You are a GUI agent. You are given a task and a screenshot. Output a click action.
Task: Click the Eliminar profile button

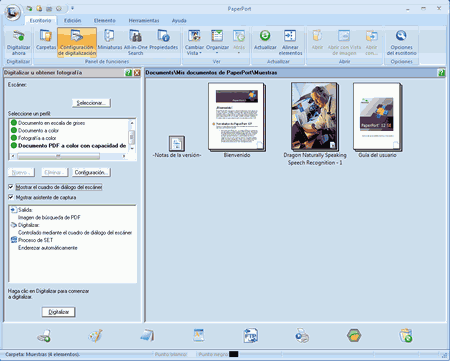point(54,172)
